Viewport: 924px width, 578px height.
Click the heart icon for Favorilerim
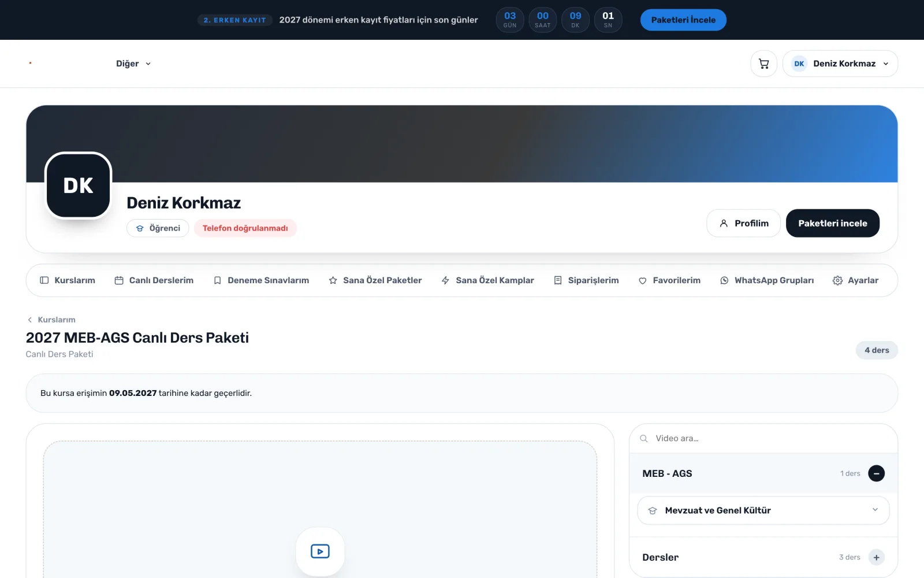(642, 280)
